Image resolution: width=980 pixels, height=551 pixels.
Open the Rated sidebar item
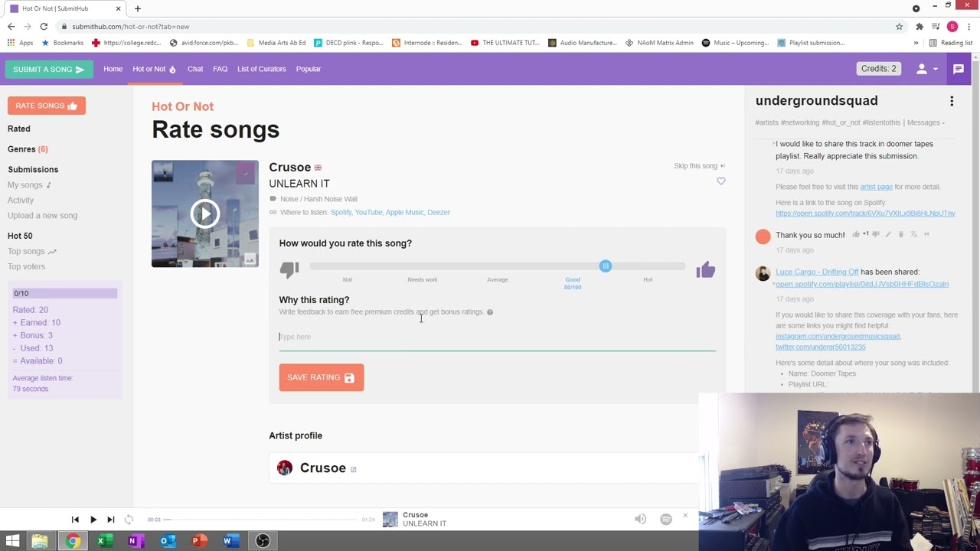[x=19, y=129]
